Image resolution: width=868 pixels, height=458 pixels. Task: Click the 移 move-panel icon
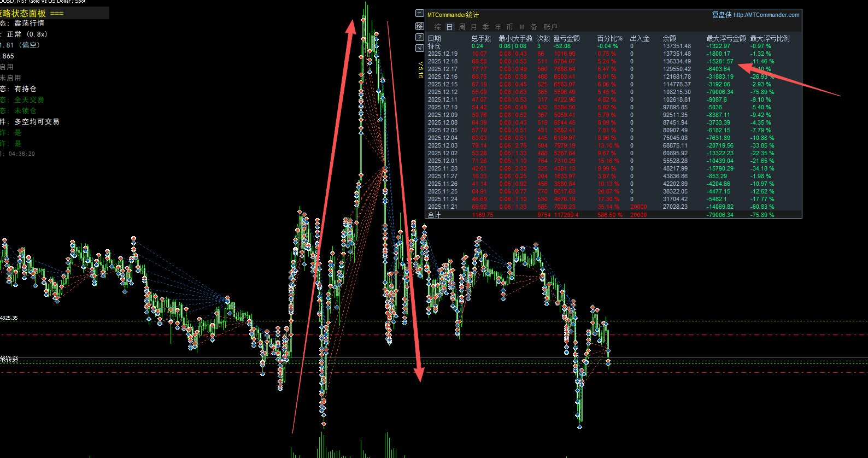pos(419,26)
